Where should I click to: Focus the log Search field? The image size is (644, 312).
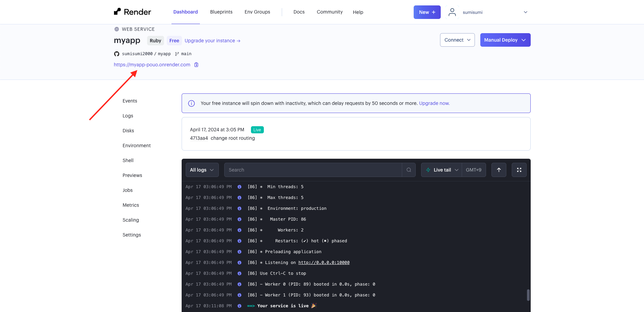click(x=313, y=170)
